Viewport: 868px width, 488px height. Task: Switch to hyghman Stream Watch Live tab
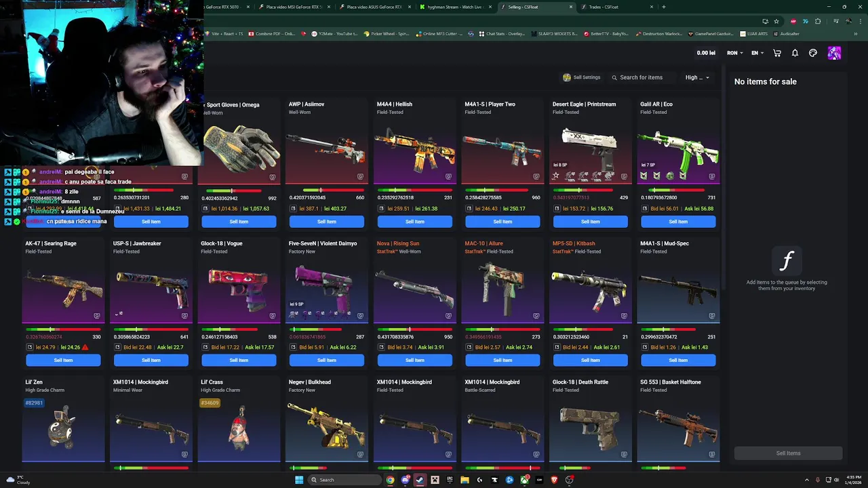[456, 7]
